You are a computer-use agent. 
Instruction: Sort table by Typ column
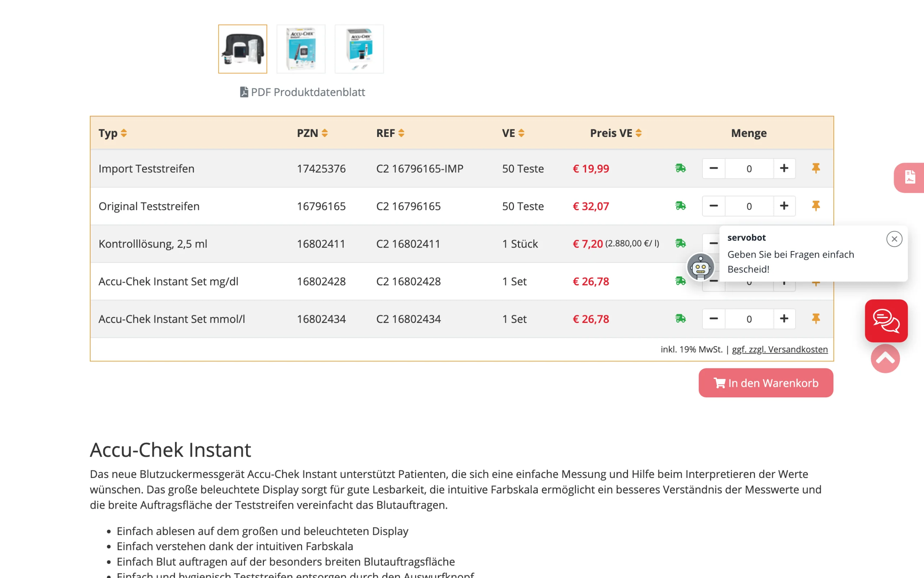click(113, 133)
